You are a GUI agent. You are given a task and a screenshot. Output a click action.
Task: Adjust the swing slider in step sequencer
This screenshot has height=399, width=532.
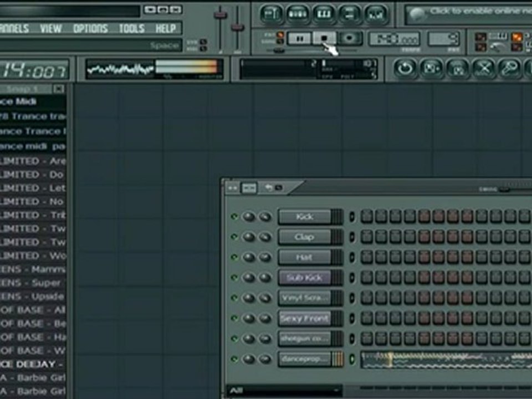point(504,190)
